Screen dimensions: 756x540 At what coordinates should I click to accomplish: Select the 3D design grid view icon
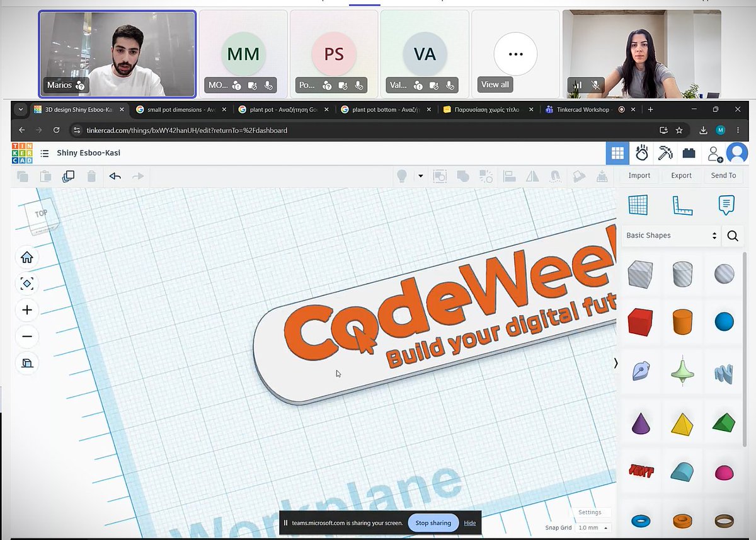tap(617, 153)
